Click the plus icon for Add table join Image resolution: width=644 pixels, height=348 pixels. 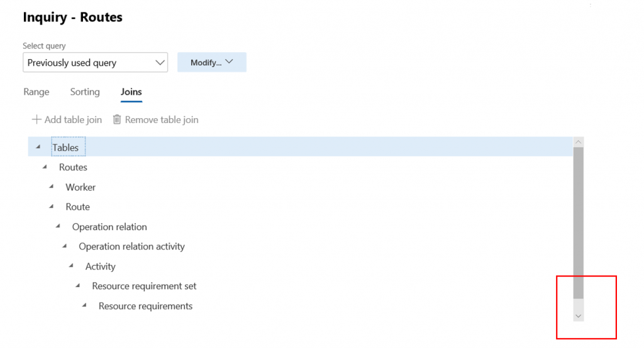(x=36, y=119)
